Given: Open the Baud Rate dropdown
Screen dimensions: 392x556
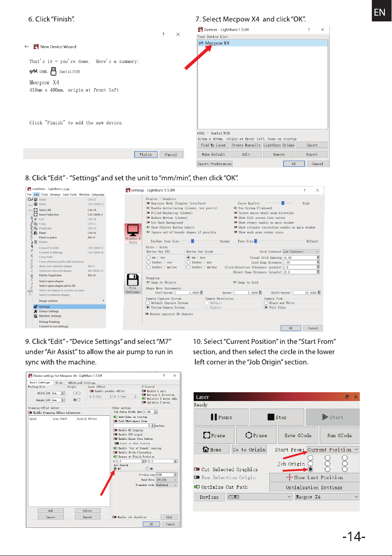Looking at the screenshot, I should click(166, 480).
